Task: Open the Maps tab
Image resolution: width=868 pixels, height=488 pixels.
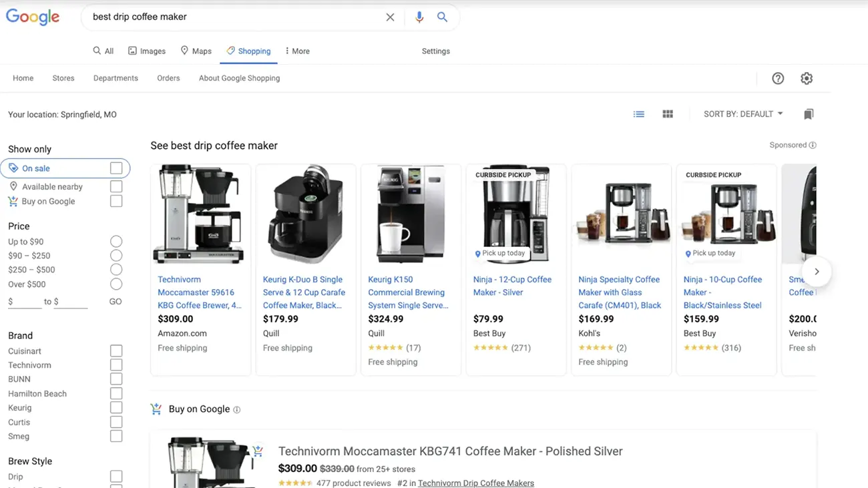Action: click(x=196, y=51)
